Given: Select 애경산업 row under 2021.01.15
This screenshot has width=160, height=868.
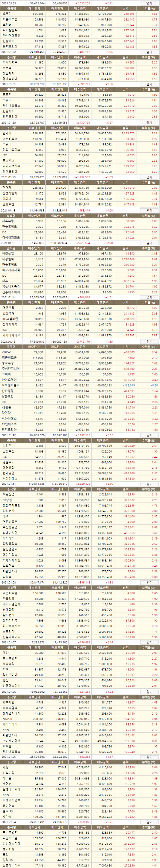Looking at the screenshot, I should [80, 254].
